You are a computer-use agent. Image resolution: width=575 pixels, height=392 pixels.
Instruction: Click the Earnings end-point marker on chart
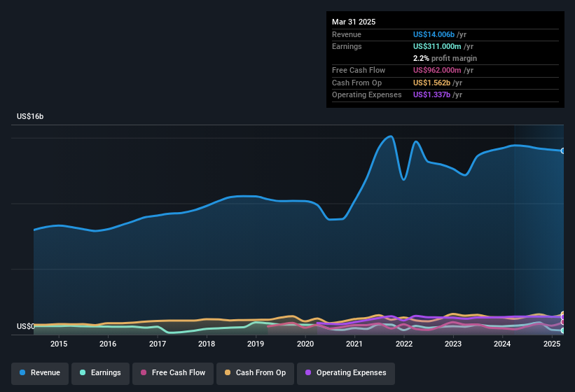coord(563,330)
